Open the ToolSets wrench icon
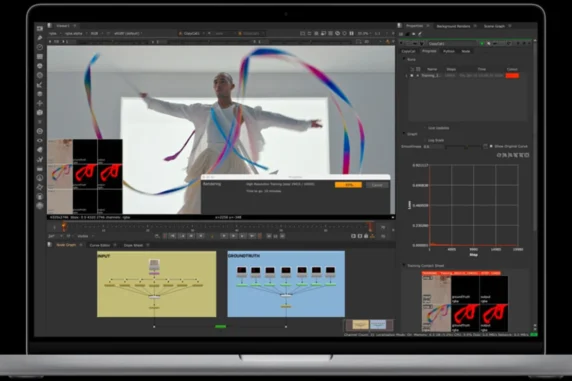 click(40, 159)
